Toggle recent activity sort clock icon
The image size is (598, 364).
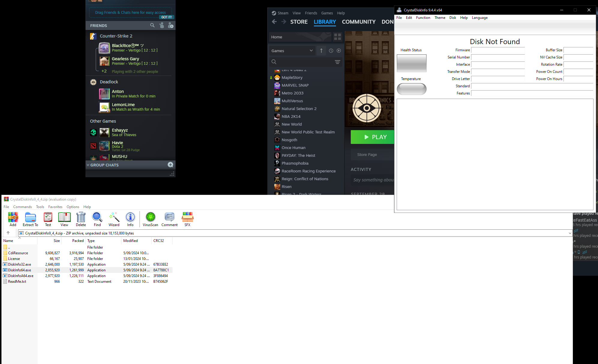(331, 51)
